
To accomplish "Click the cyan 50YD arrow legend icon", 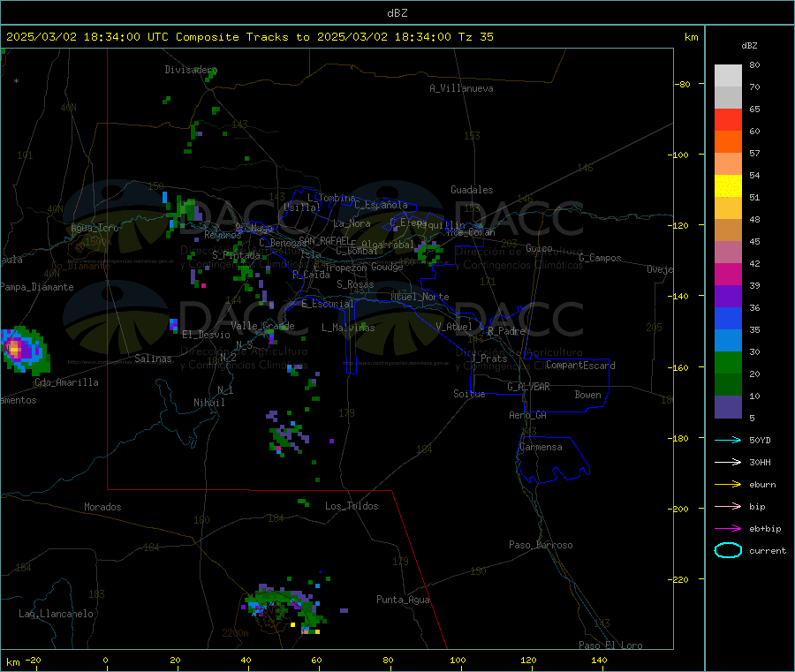I will [x=728, y=440].
